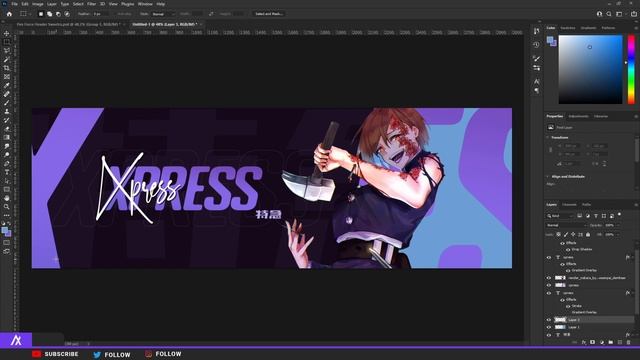The width and height of the screenshot is (640, 360).
Task: Open the Style dropdown in options bar
Action: (163, 14)
